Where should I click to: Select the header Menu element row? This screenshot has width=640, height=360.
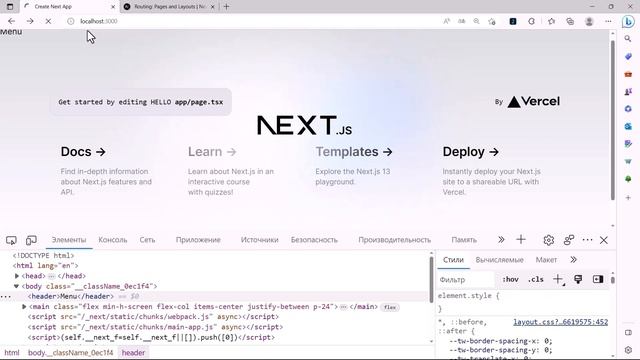pos(215,297)
